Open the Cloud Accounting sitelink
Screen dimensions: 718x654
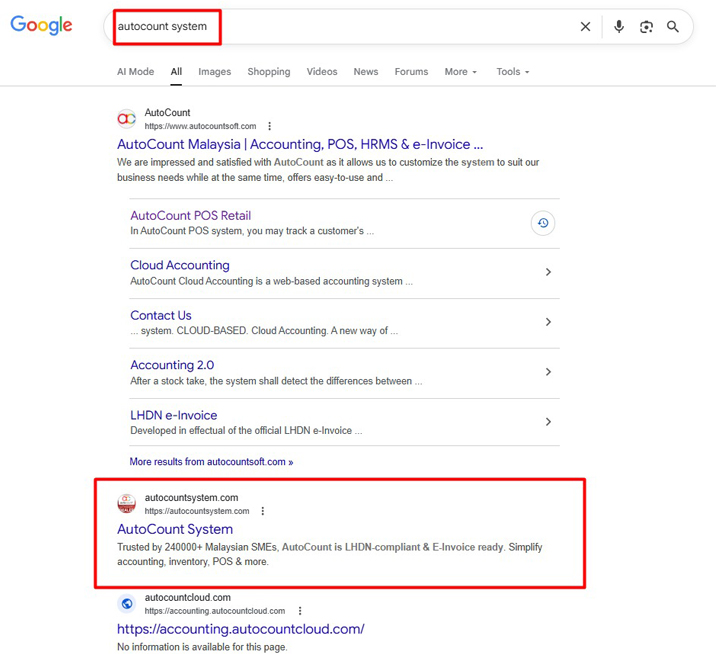pos(180,265)
